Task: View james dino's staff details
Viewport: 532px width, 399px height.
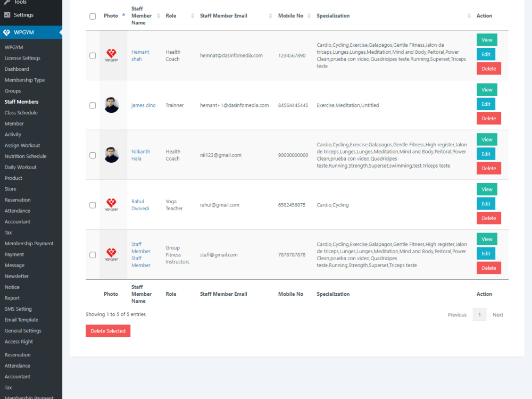Action: pyautogui.click(x=487, y=89)
